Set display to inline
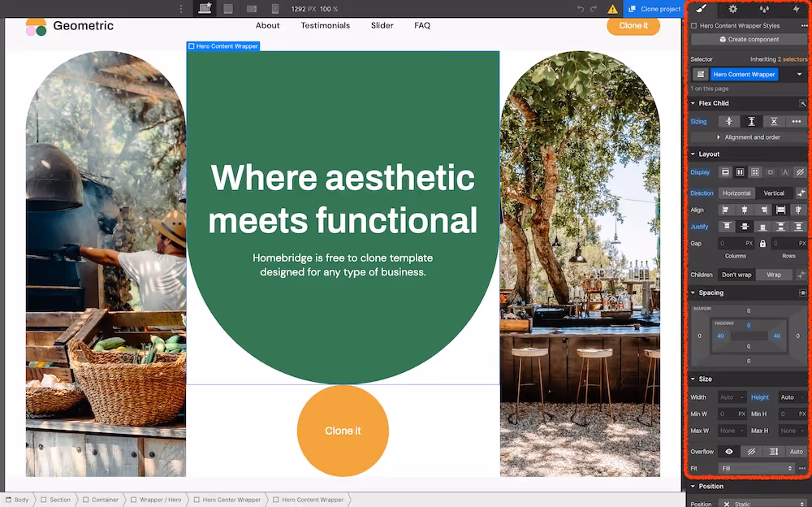812x507 pixels. point(785,172)
